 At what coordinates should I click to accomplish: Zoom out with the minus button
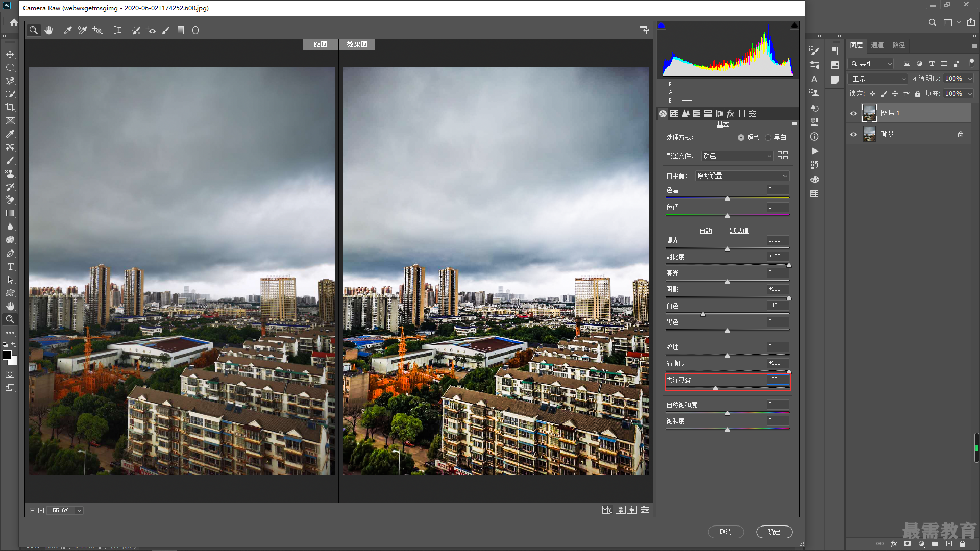[x=32, y=510]
